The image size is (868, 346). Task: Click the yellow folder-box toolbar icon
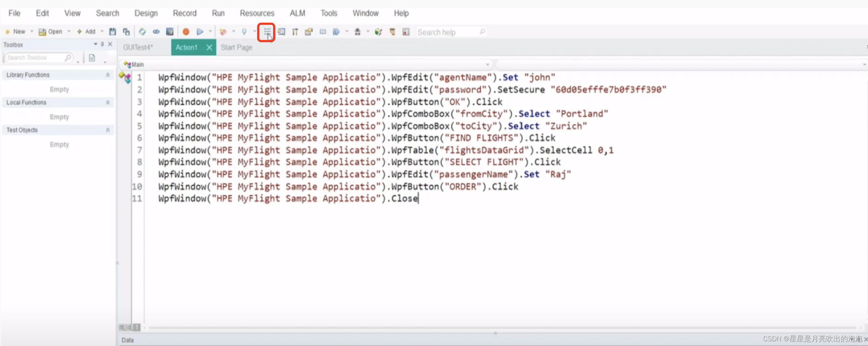click(x=309, y=32)
